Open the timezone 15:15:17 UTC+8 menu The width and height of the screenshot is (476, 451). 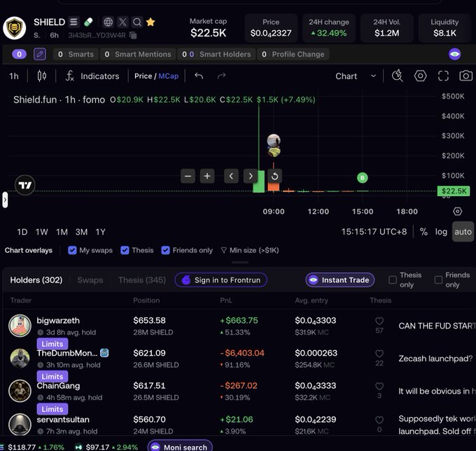[374, 232]
